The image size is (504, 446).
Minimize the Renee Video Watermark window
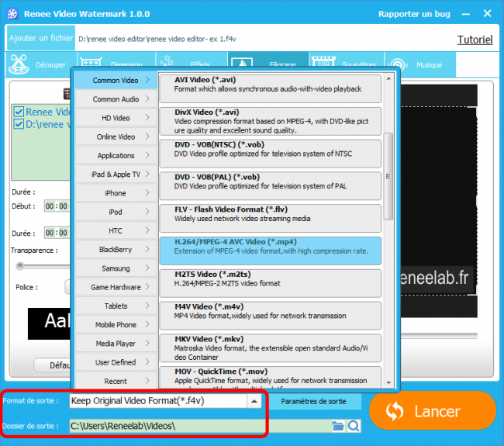tap(466, 14)
